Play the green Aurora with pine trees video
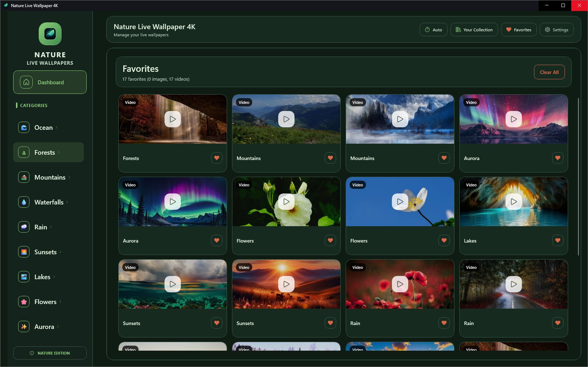 point(173,202)
